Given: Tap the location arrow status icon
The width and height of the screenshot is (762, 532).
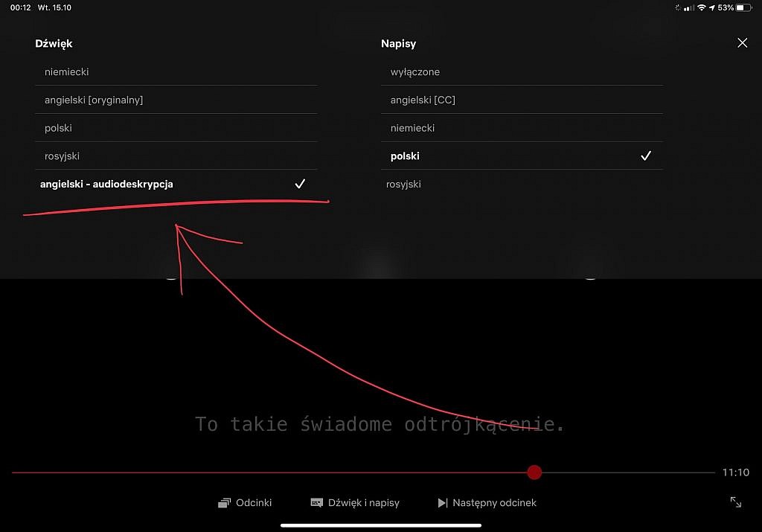Looking at the screenshot, I should [712, 7].
